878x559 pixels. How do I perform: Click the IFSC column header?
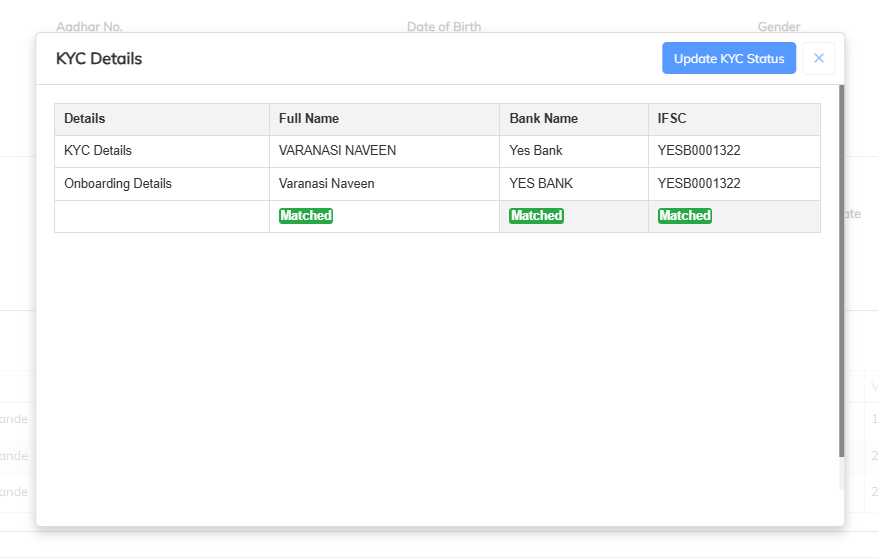[672, 118]
